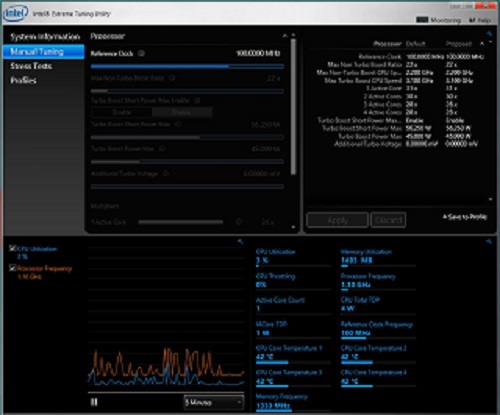Click the Apply button
The width and height of the screenshot is (500, 415).
337,220
